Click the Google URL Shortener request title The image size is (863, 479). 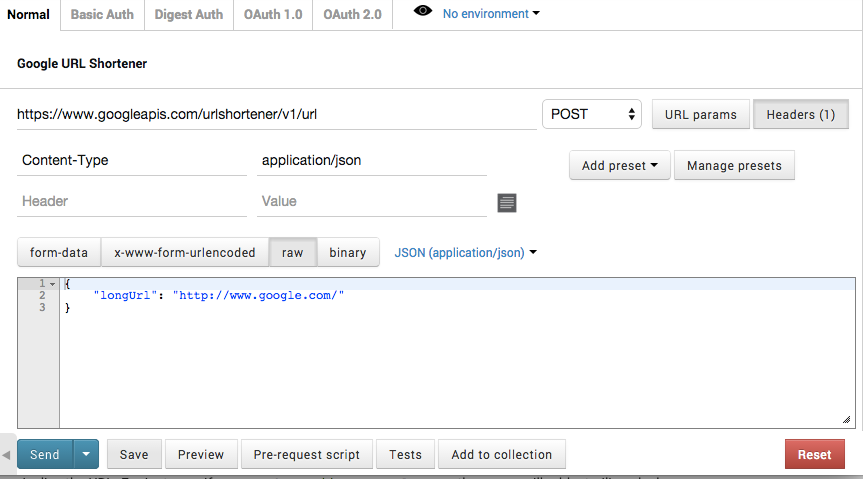82,64
